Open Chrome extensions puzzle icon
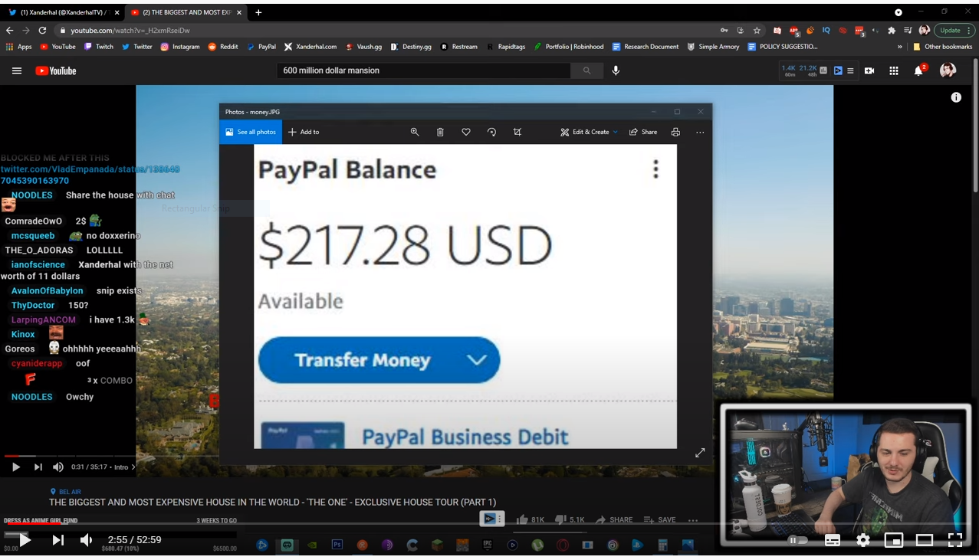The image size is (979, 560). [891, 30]
